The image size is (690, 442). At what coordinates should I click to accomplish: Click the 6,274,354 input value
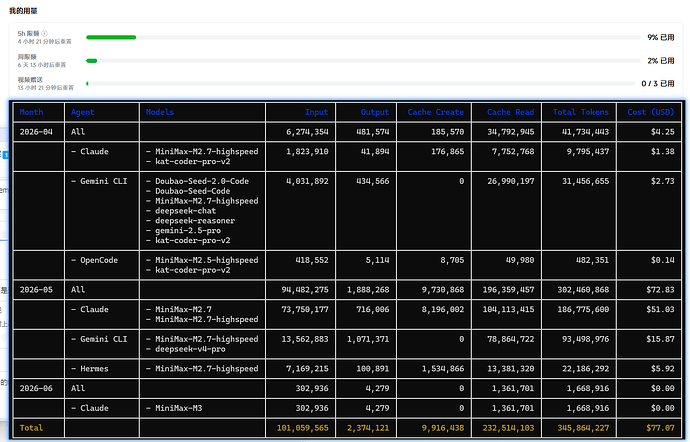307,132
